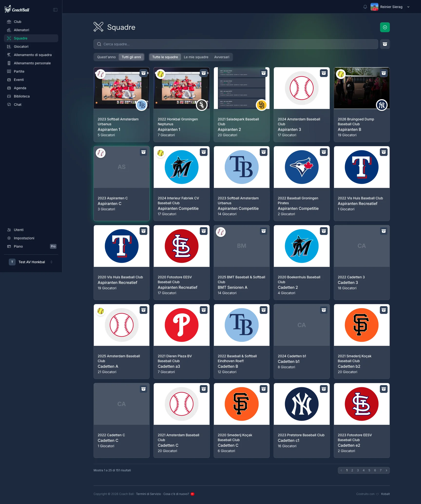Click the Chat bubble icon
Viewport: 421px width, 504px height.
pyautogui.click(x=9, y=105)
